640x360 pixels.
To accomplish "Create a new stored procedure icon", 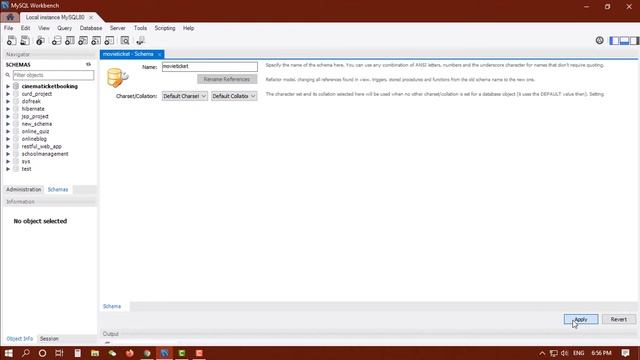I will [96, 40].
